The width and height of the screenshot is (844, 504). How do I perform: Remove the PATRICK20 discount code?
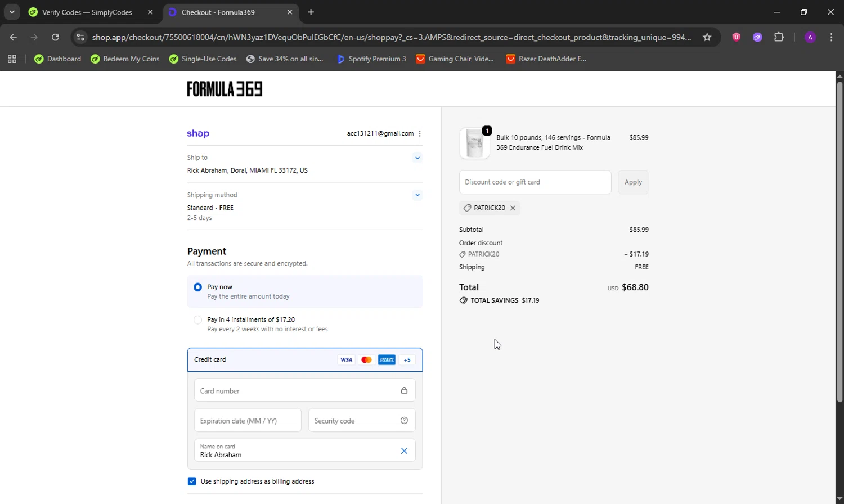[x=513, y=208]
